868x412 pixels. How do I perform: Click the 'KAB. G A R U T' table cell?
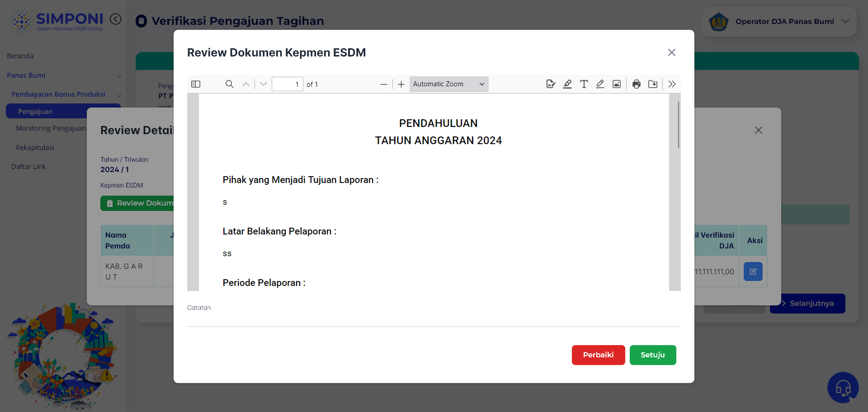tap(127, 272)
